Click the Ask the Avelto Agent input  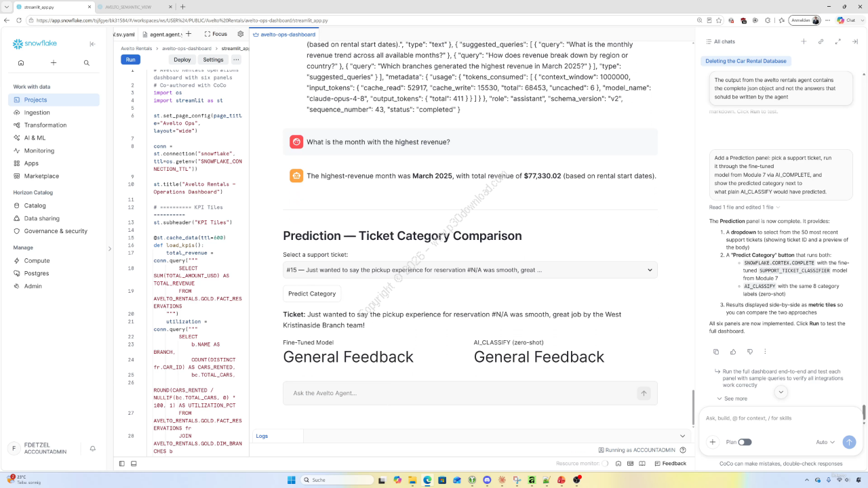coord(461,393)
